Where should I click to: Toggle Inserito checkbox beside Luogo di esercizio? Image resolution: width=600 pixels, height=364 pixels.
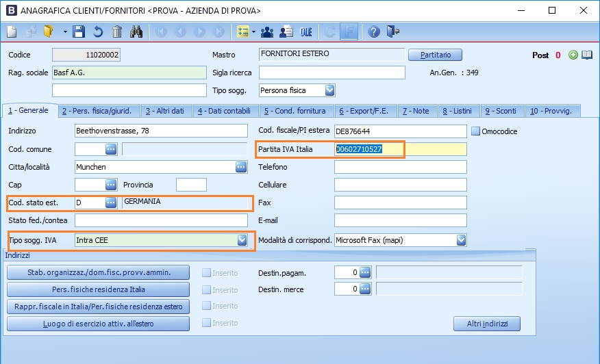[207, 323]
